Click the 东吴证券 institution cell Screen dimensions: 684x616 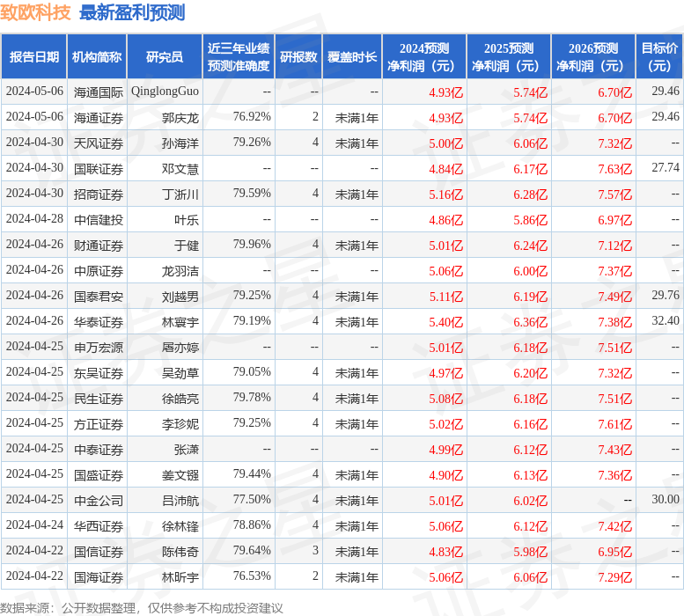[98, 373]
